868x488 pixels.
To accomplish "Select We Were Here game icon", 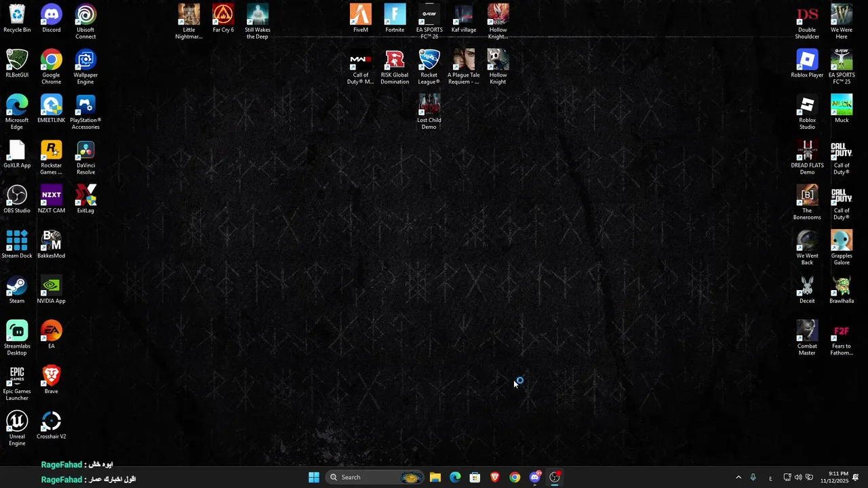I will pos(842,22).
